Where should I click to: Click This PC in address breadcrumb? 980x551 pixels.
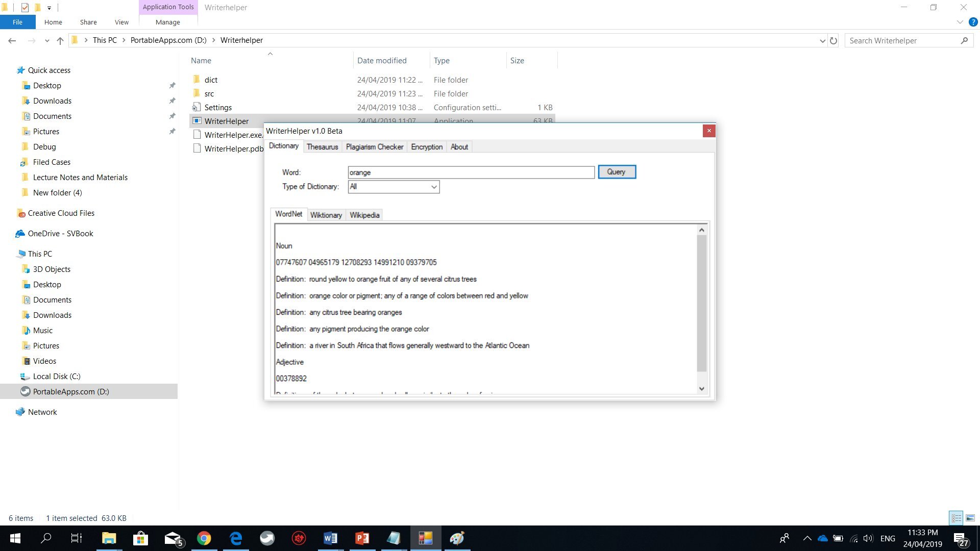[x=105, y=40]
